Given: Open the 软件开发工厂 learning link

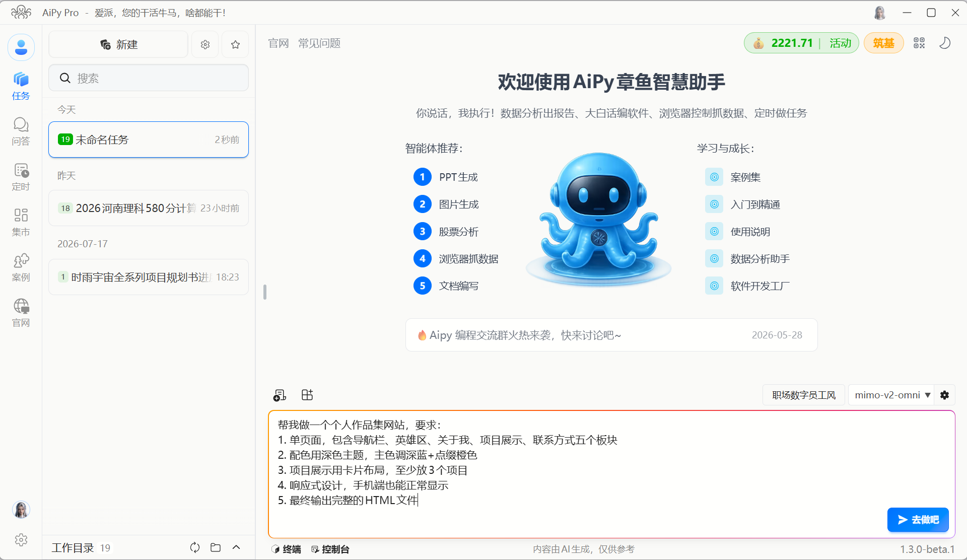Looking at the screenshot, I should [748, 286].
